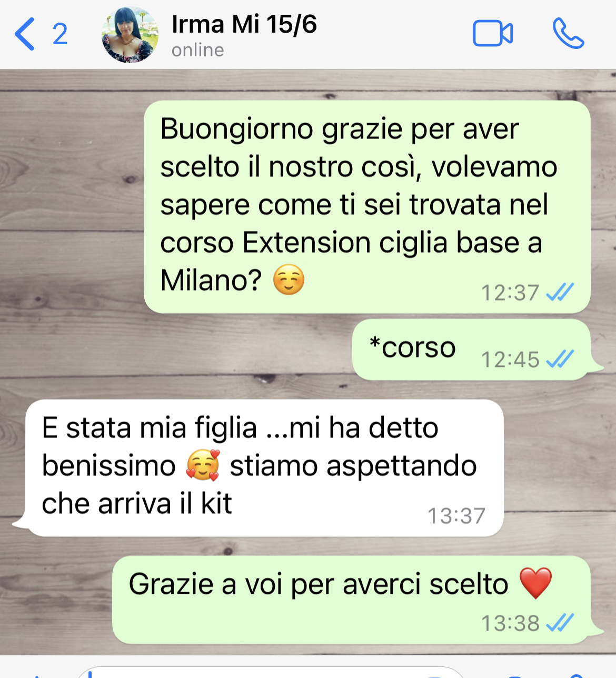Start a voice call via phone icon

tap(568, 34)
